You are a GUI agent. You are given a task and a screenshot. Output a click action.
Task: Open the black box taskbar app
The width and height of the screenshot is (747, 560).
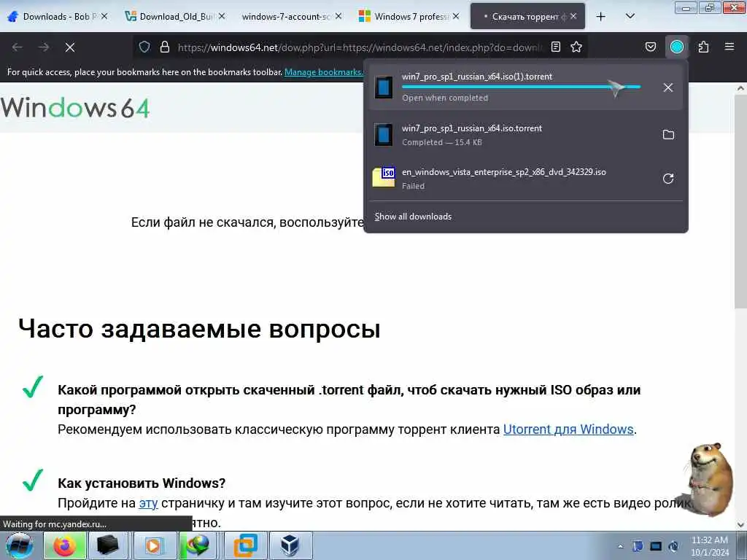(x=108, y=545)
